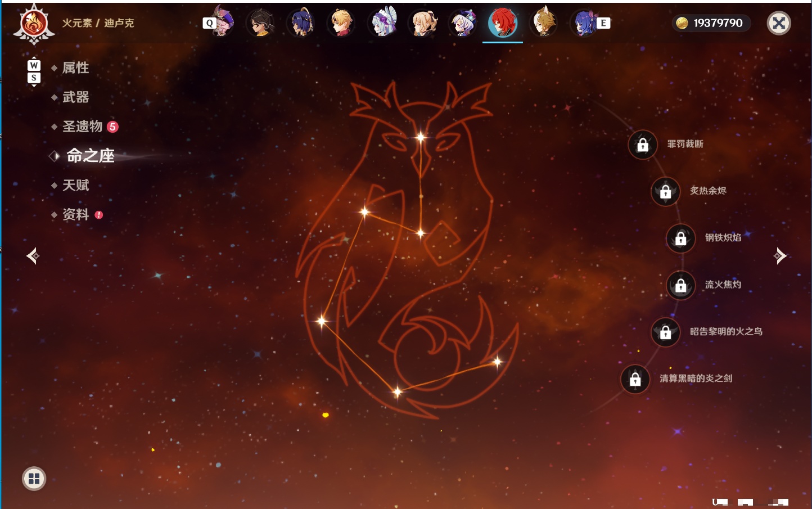Switch to the pink-haired character with Q key
The width and height of the screenshot is (812, 509).
tap(222, 22)
